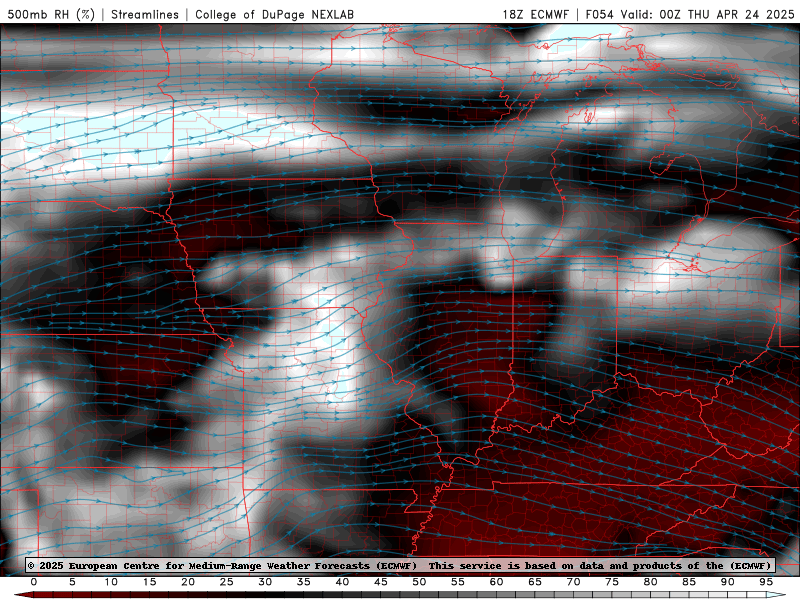Select the '45' value on color scale
The width and height of the screenshot is (800, 600).
point(381,582)
